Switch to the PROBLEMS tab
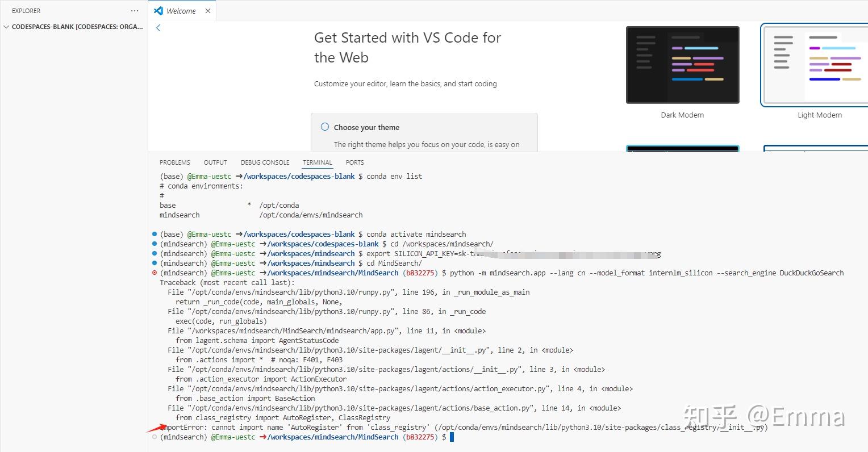 pyautogui.click(x=174, y=162)
